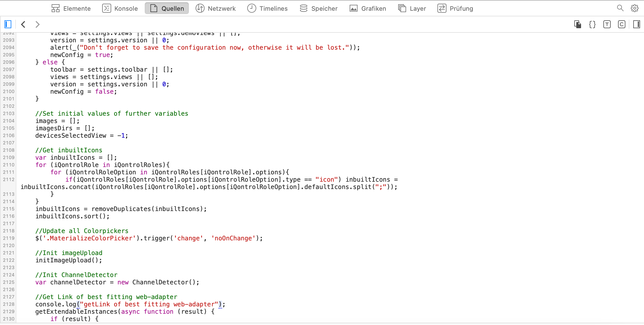The image size is (644, 325).
Task: Go back to previous source location
Action: pyautogui.click(x=23, y=24)
